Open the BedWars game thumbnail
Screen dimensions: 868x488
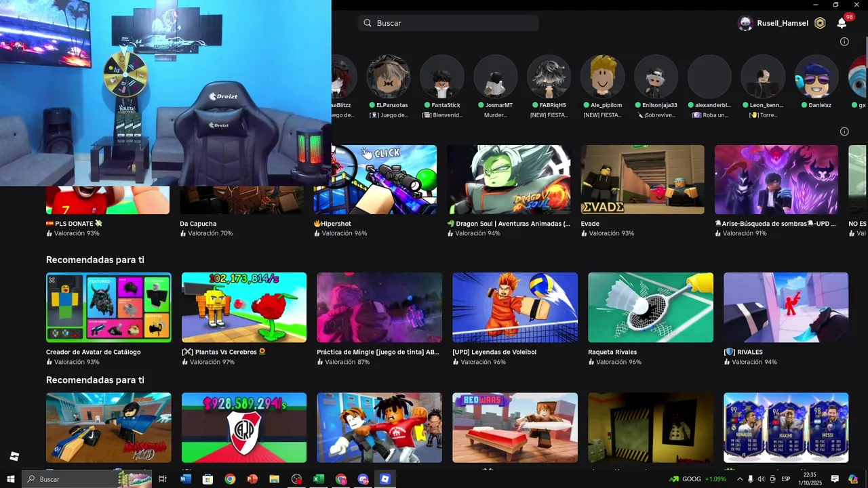(515, 428)
